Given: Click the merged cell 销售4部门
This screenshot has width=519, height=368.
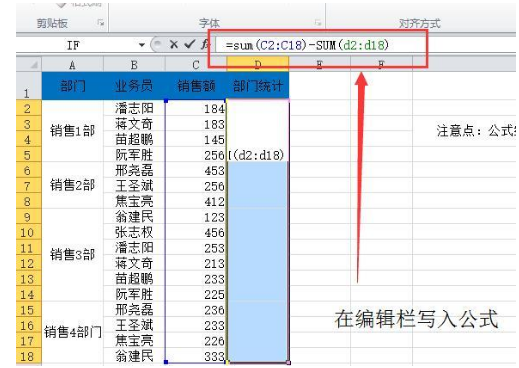Looking at the screenshot, I should pos(72,333).
